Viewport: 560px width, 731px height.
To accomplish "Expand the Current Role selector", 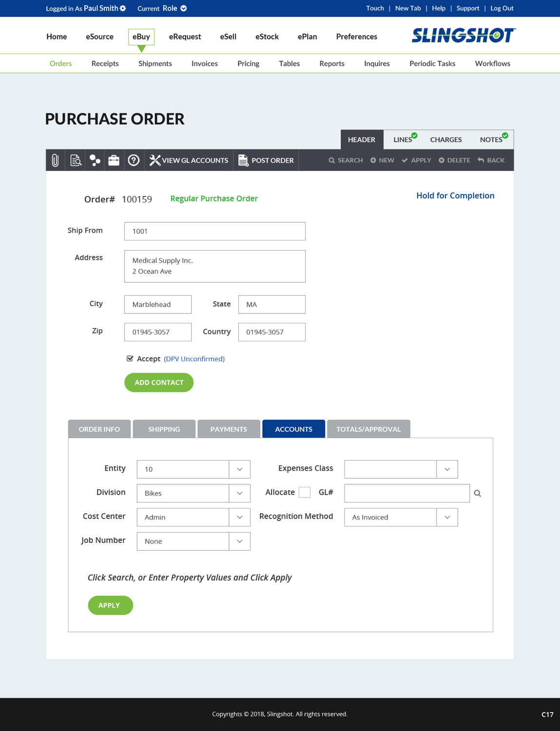I will [x=184, y=8].
